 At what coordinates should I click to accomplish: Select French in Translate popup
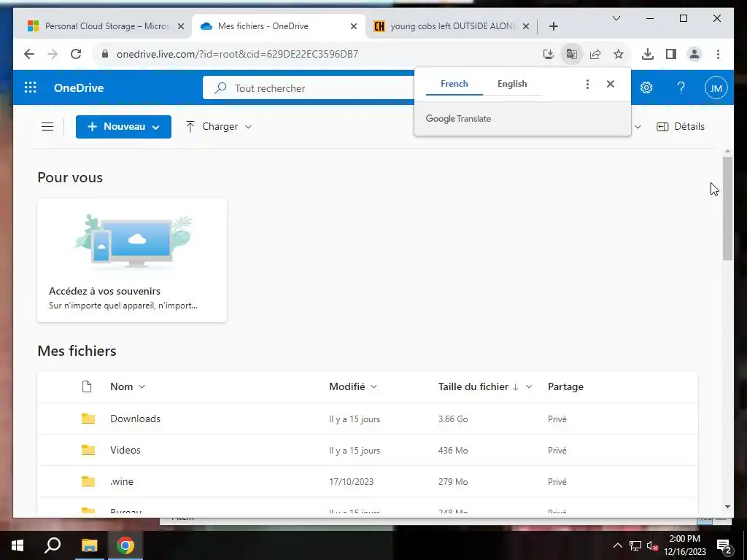click(454, 84)
